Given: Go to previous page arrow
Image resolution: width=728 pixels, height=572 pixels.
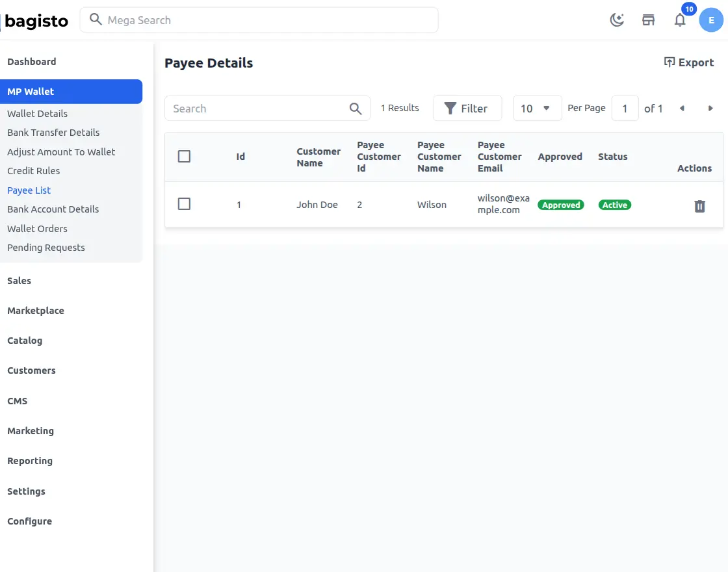Looking at the screenshot, I should point(682,109).
